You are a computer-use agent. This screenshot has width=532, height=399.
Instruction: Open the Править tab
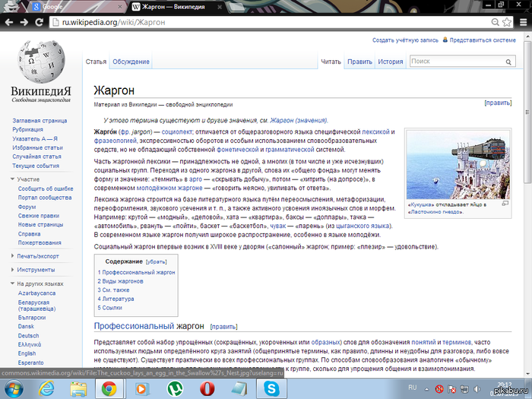pos(359,62)
